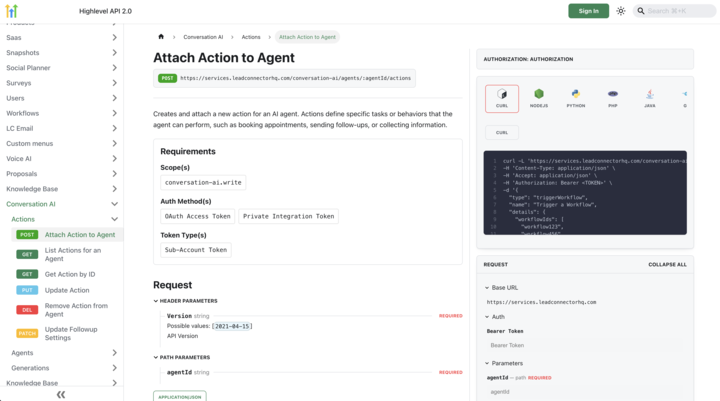The height and width of the screenshot is (401, 720).
Task: Pick the PHP language icon
Action: pyautogui.click(x=612, y=98)
